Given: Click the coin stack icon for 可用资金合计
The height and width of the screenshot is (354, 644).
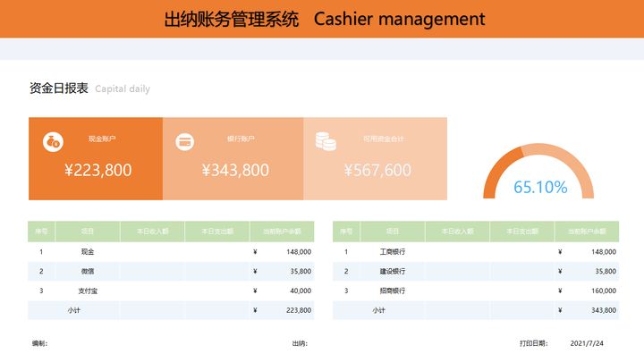Looking at the screenshot, I should pyautogui.click(x=326, y=141).
